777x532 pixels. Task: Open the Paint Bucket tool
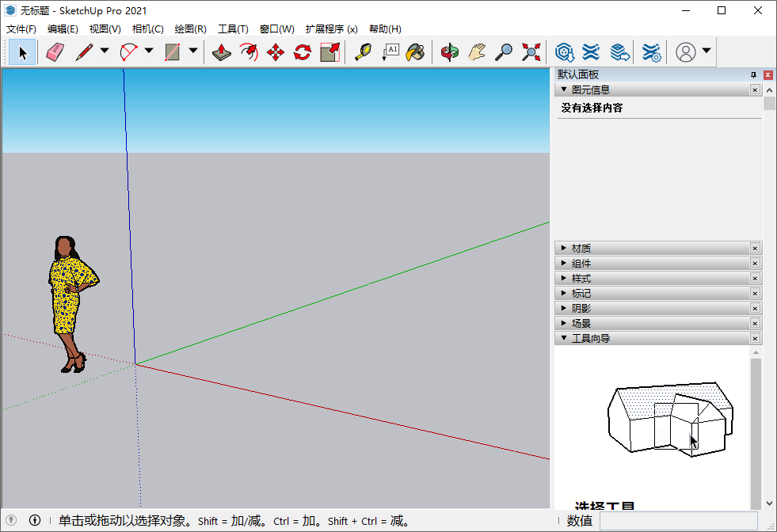coord(415,52)
